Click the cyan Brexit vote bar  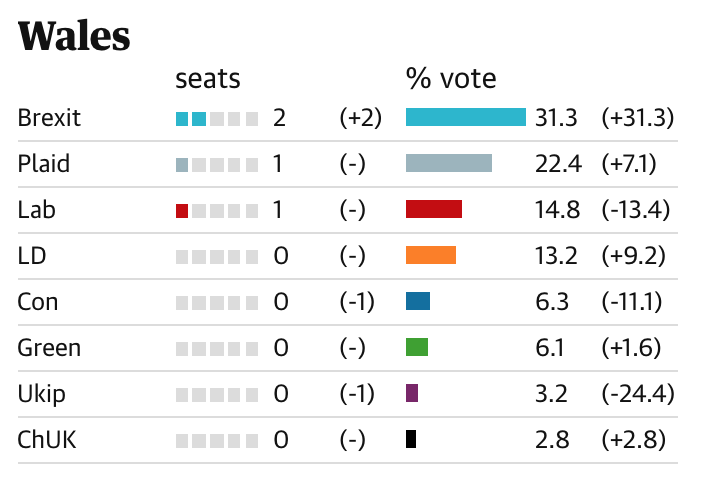(465, 118)
